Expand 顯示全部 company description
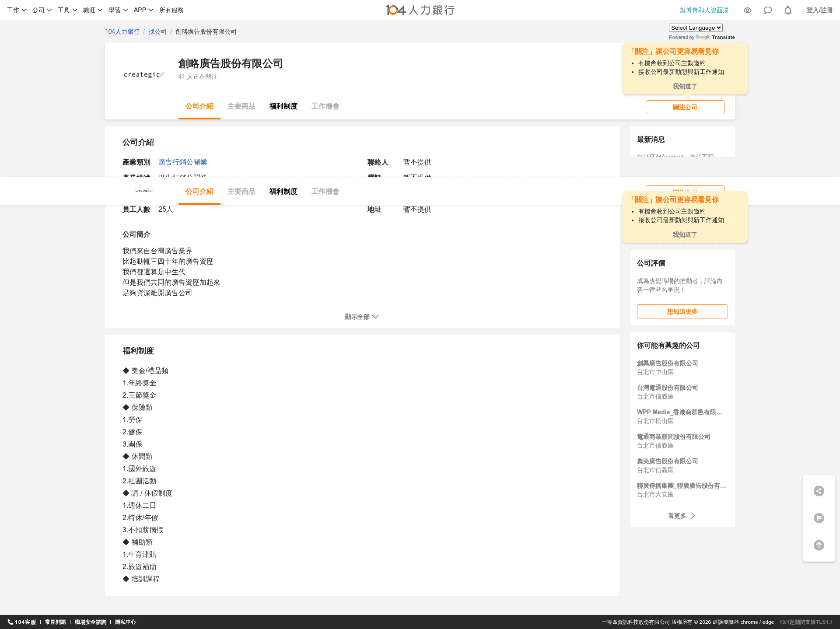The height and width of the screenshot is (629, 840). pyautogui.click(x=362, y=317)
